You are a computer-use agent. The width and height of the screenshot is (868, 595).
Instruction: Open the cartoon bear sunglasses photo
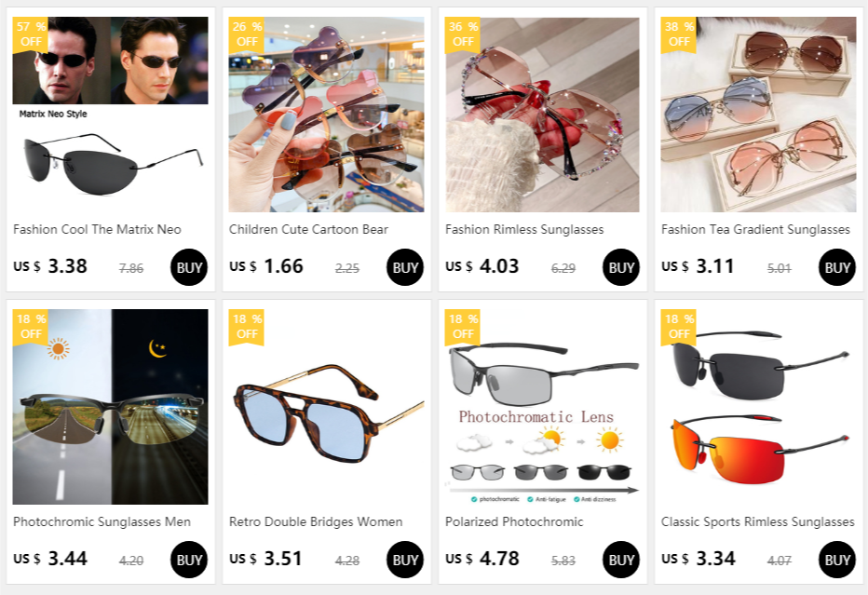(326, 114)
